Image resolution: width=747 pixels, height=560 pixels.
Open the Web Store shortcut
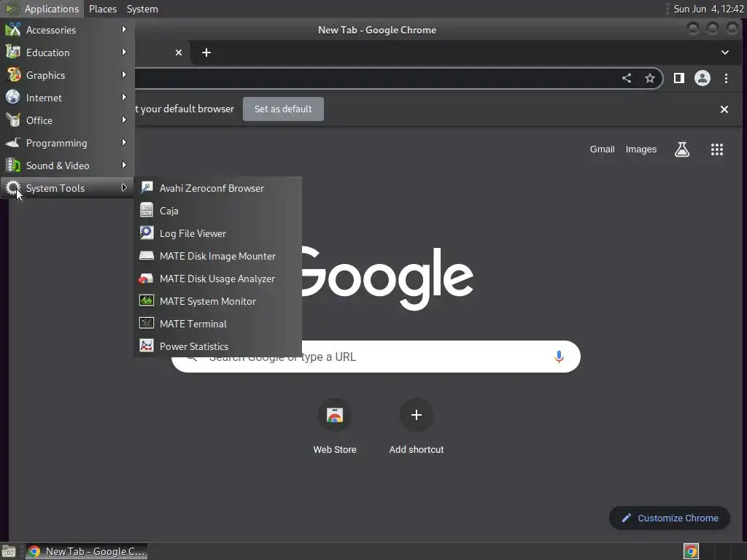coord(335,426)
